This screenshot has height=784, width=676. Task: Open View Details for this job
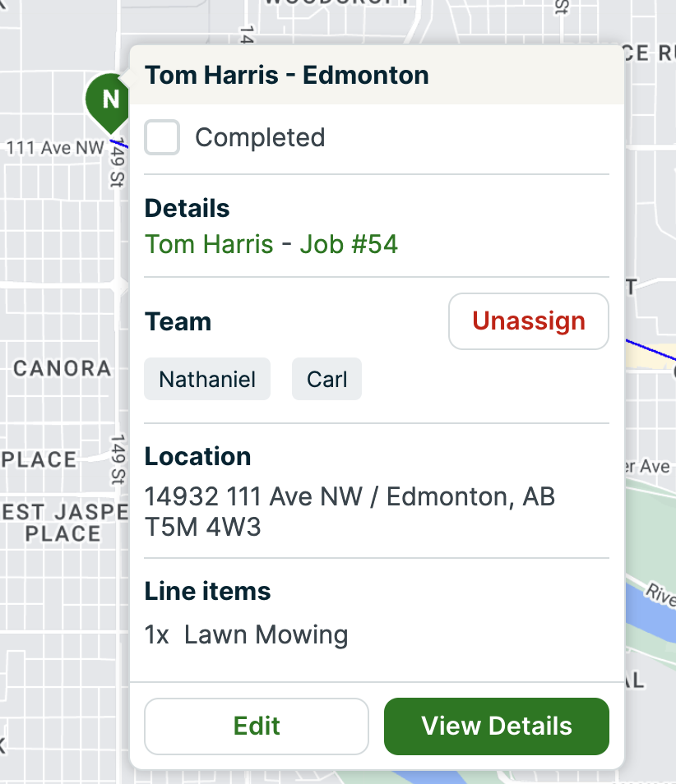(496, 726)
